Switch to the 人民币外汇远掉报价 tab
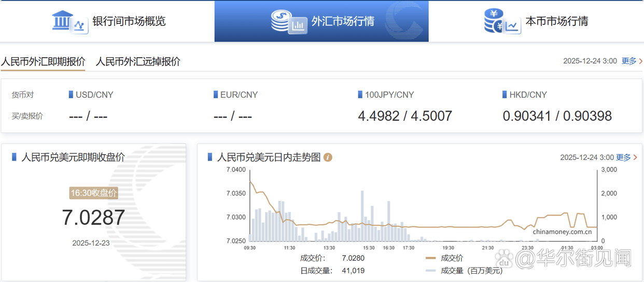The width and height of the screenshot is (644, 282). click(x=138, y=61)
